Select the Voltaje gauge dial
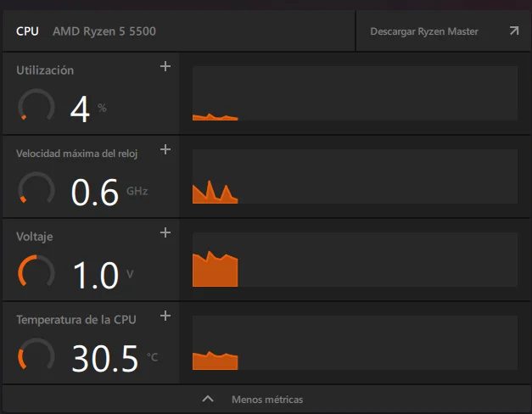This screenshot has height=414, width=532. [36, 273]
